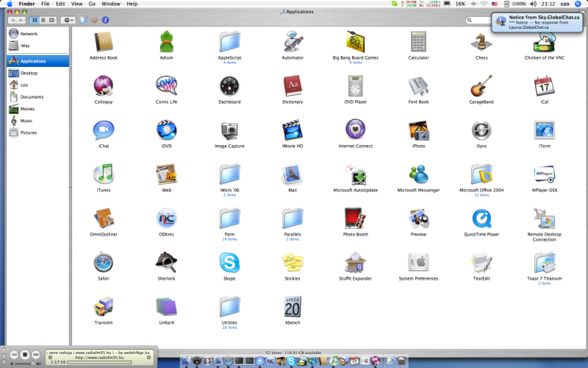Open the Dashboard gauge icon
The image size is (588, 368).
[229, 85]
